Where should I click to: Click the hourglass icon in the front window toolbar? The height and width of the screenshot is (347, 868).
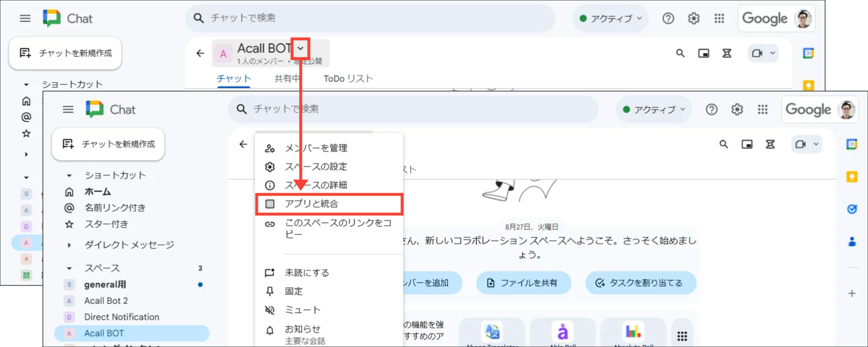pyautogui.click(x=770, y=144)
